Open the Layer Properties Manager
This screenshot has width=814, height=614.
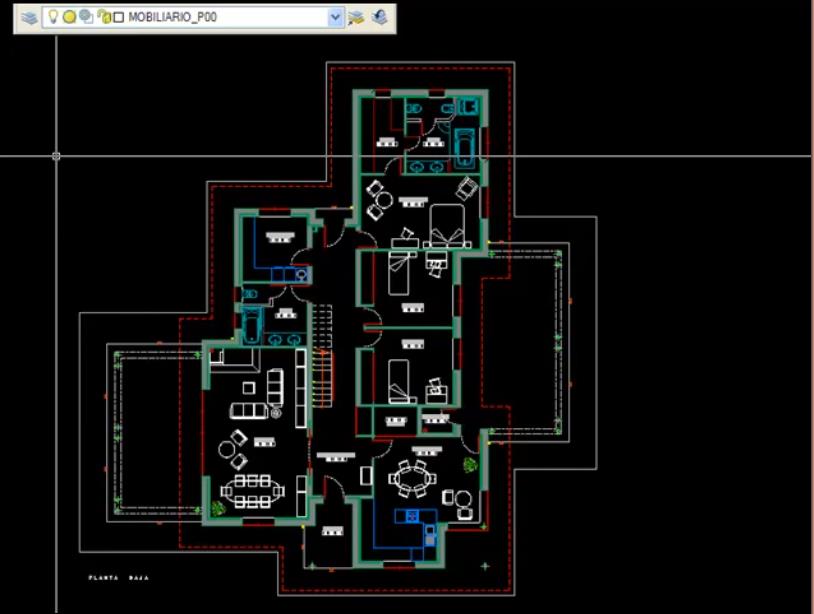pyautogui.click(x=30, y=18)
